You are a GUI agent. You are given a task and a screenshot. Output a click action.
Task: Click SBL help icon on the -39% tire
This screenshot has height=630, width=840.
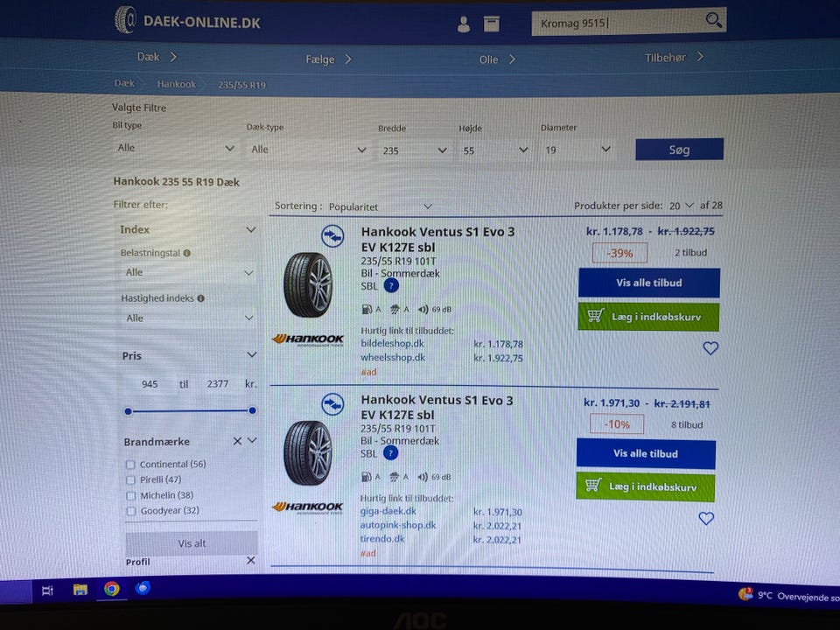[391, 286]
